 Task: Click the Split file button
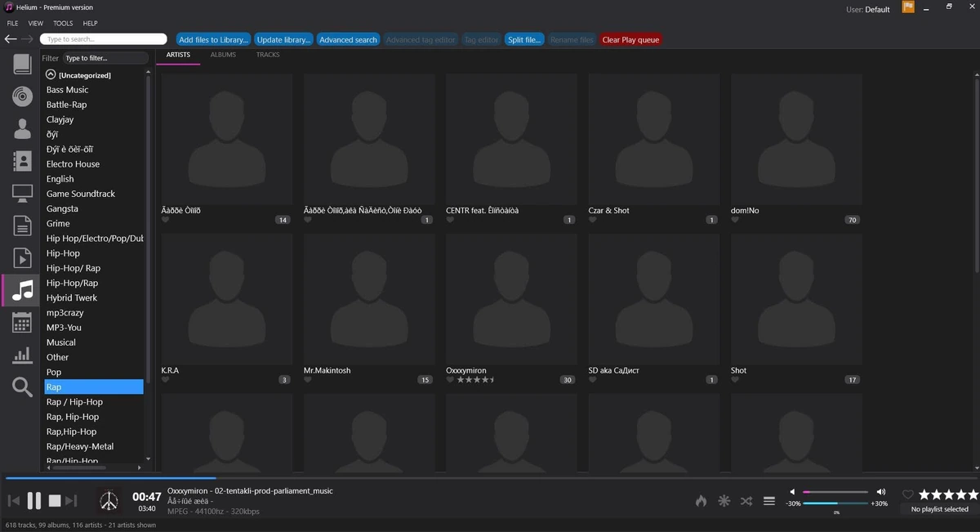[x=524, y=39]
